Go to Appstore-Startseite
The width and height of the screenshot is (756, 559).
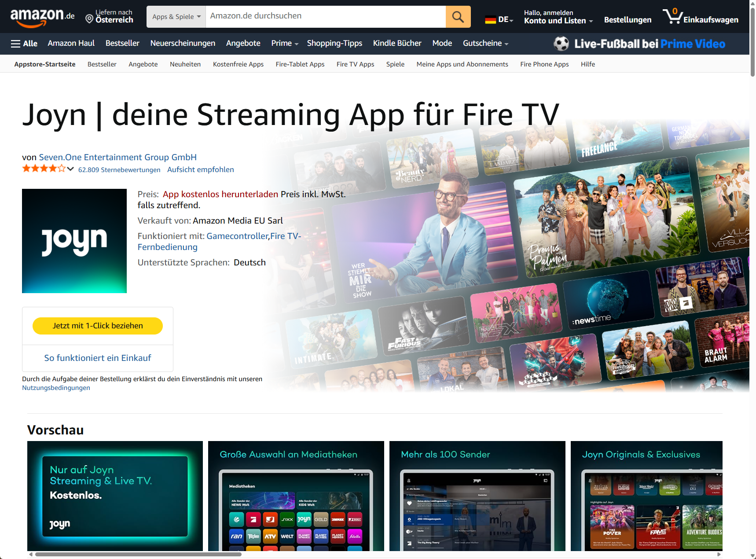(45, 64)
